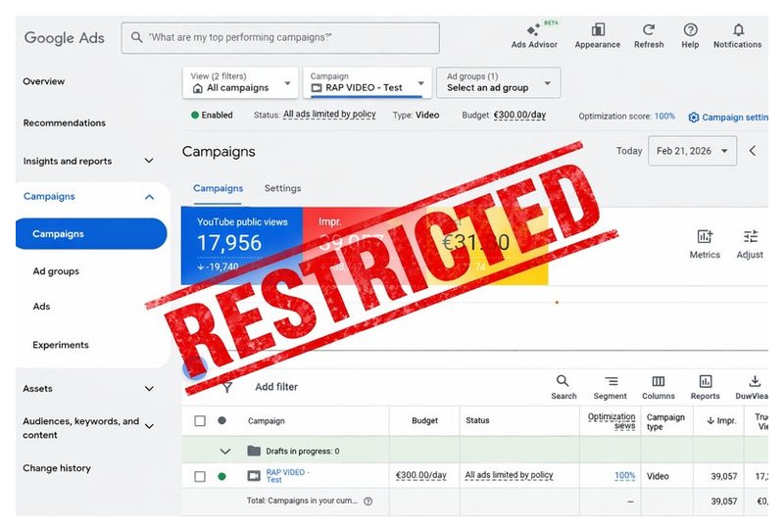Image resolution: width=784 pixels, height=532 pixels.
Task: Click the video camera icon of RAP VIDEO row
Action: click(254, 476)
